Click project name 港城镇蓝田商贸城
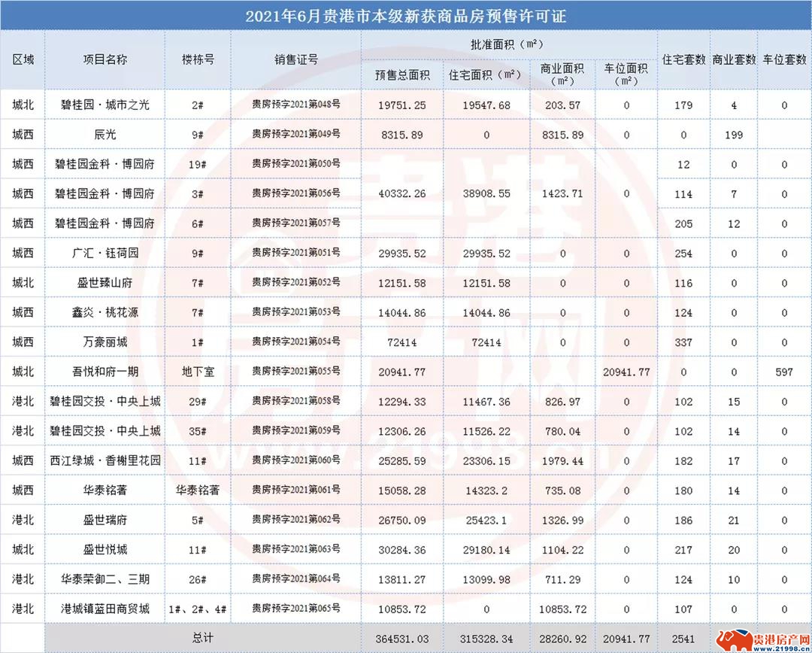 click(105, 609)
